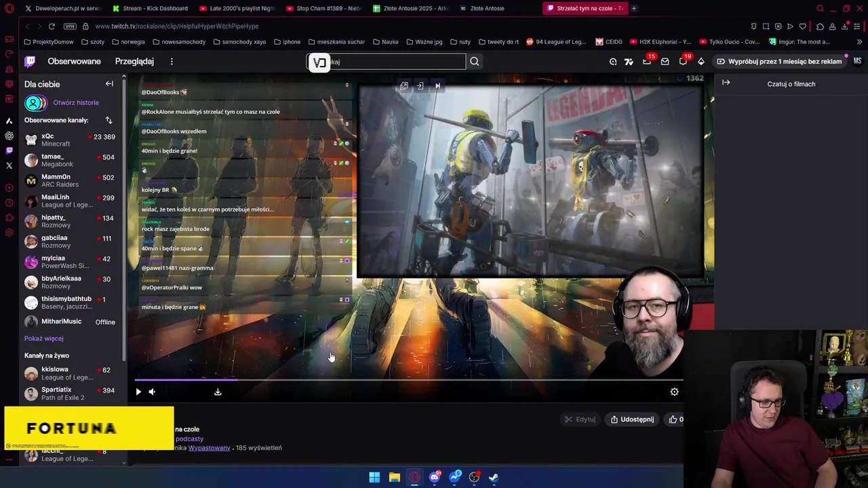
Task: Open the MS user avatar menu
Action: pyautogui.click(x=857, y=61)
